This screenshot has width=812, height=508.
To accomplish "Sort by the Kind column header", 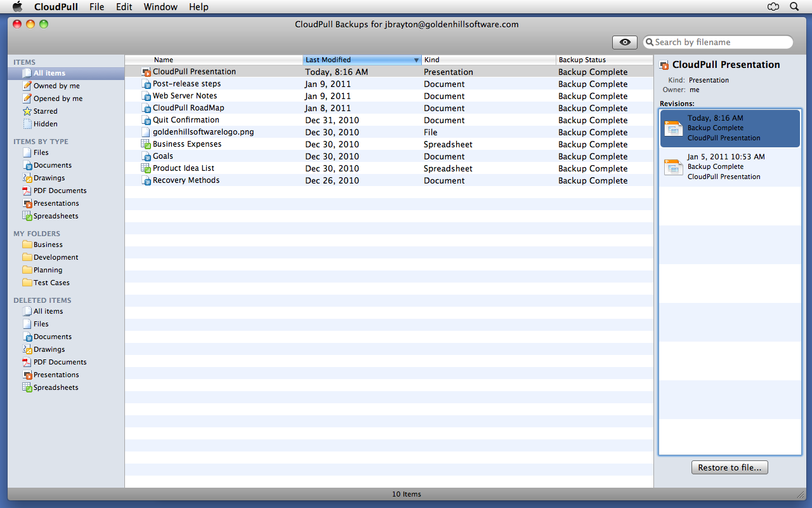I will click(488, 60).
